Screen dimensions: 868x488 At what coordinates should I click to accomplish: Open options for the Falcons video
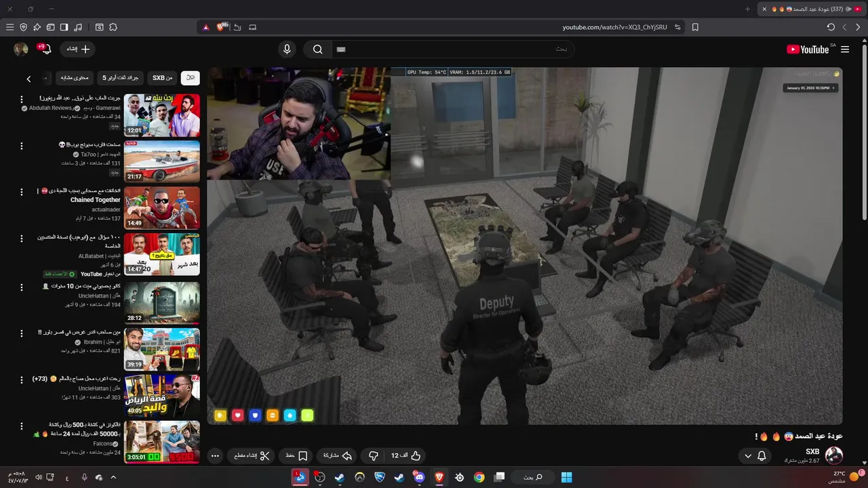coord(21,426)
